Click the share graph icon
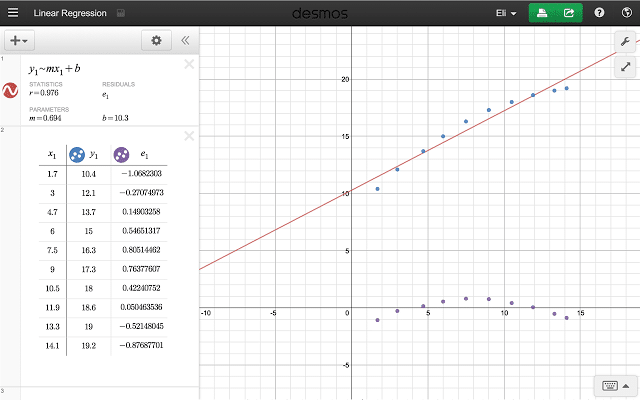The height and width of the screenshot is (400, 640). (x=569, y=13)
